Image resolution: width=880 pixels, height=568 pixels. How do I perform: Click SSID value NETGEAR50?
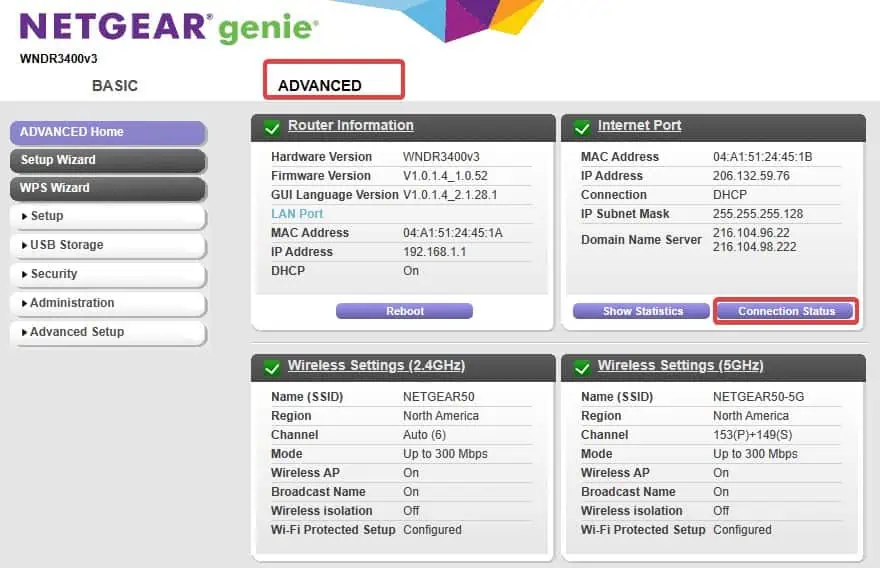point(438,397)
